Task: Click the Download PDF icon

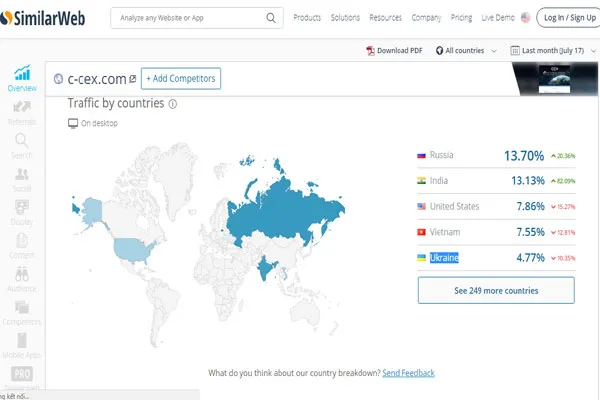Action: point(370,51)
